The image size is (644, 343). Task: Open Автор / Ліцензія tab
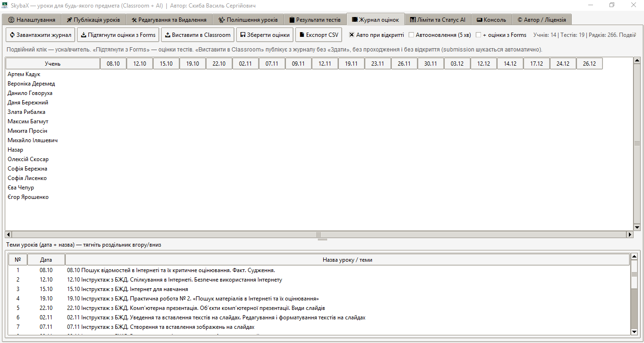541,19
